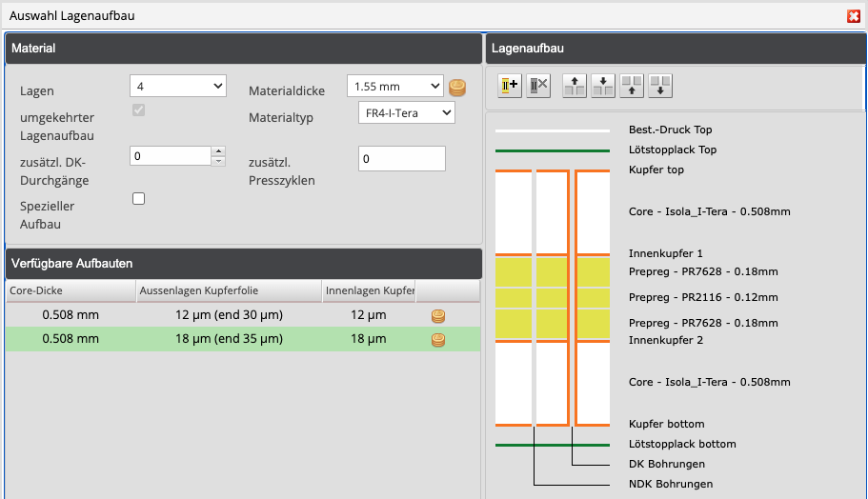Image resolution: width=868 pixels, height=499 pixels.
Task: Close the Auswahl Lagenaufbau dialog
Action: pos(854,15)
